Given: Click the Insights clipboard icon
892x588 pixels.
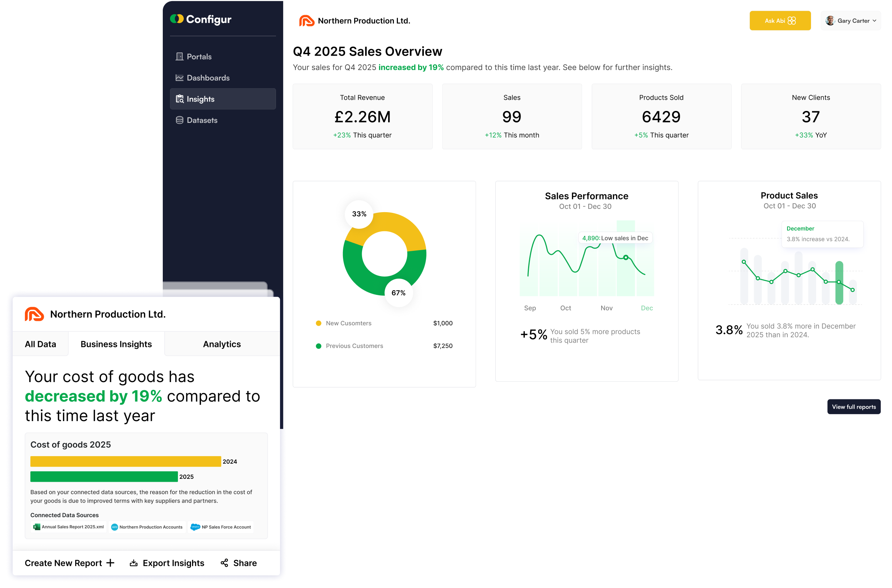Looking at the screenshot, I should click(179, 99).
